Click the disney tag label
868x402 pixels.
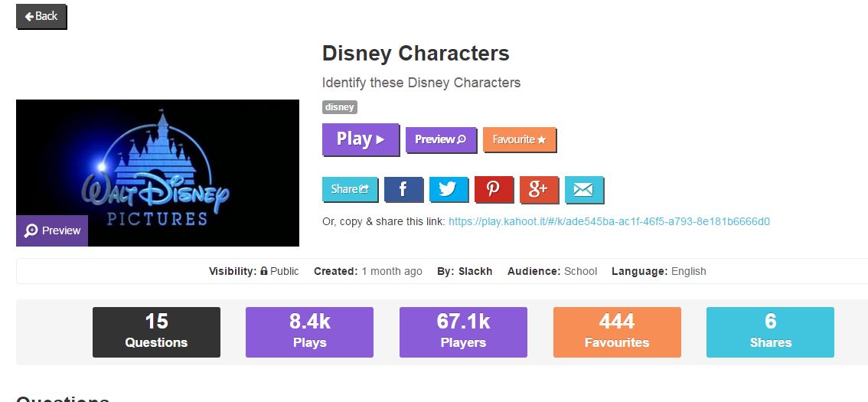[x=339, y=107]
